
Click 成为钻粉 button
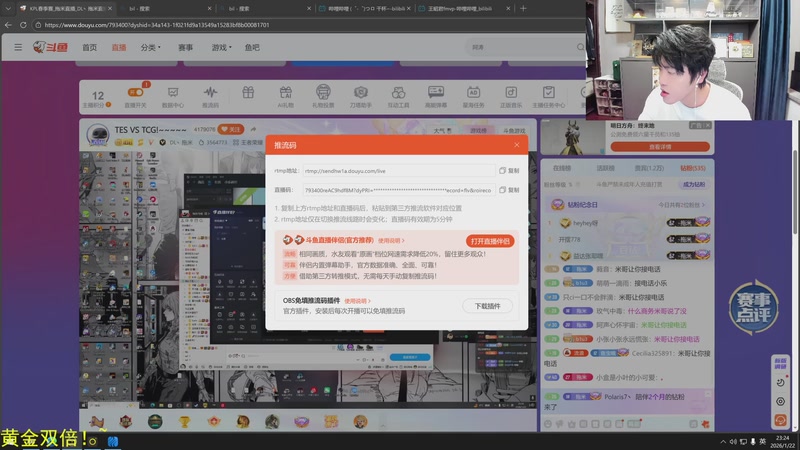(x=694, y=184)
